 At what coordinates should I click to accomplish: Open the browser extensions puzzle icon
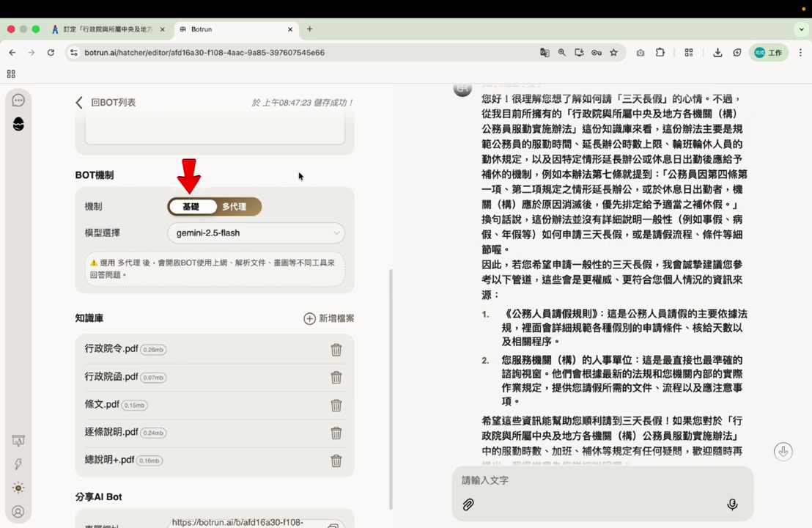pos(660,52)
